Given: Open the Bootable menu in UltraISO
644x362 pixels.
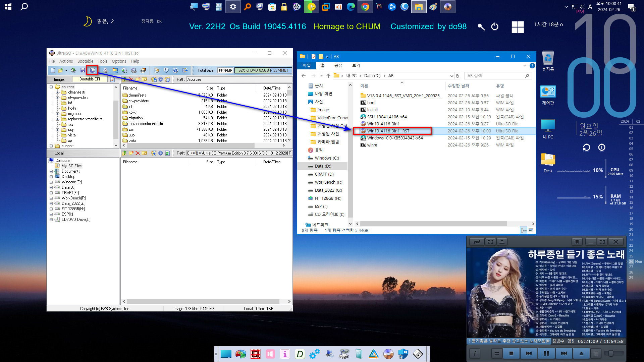Looking at the screenshot, I should [85, 61].
